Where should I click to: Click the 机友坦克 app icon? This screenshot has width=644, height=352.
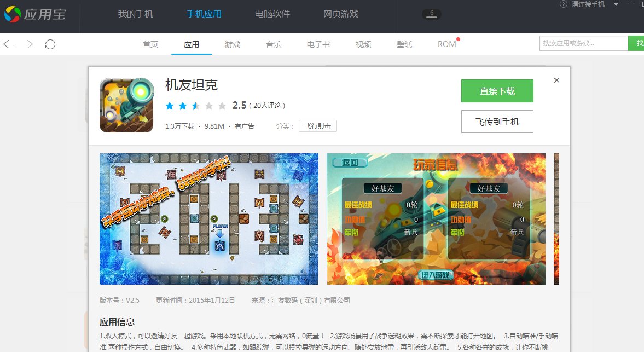click(126, 105)
